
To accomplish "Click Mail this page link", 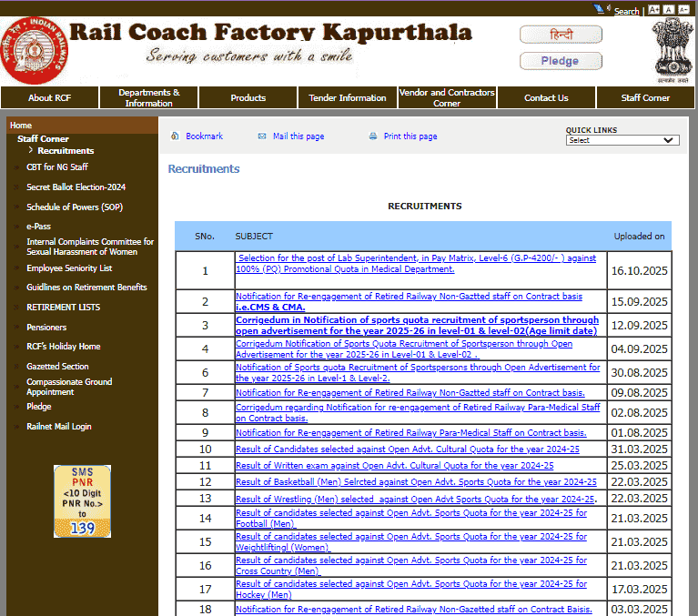I will 298,136.
